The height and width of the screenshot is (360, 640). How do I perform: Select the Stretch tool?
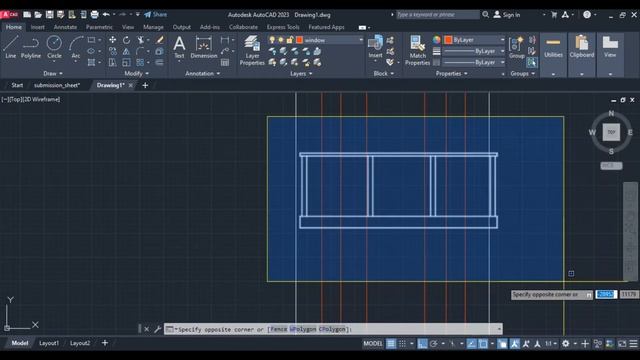tap(112, 62)
